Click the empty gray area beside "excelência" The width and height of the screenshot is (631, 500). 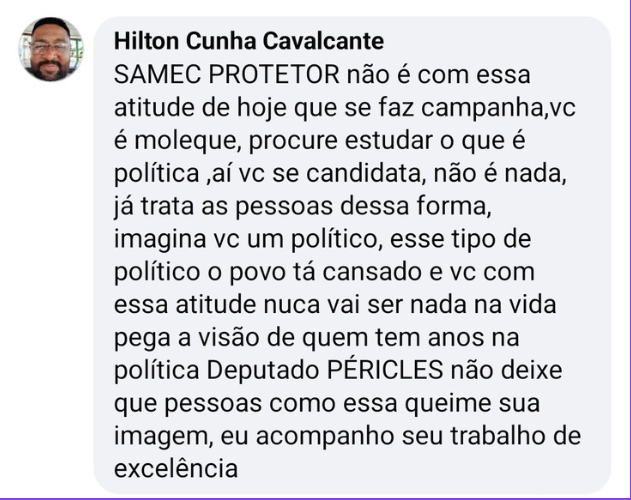(423, 469)
